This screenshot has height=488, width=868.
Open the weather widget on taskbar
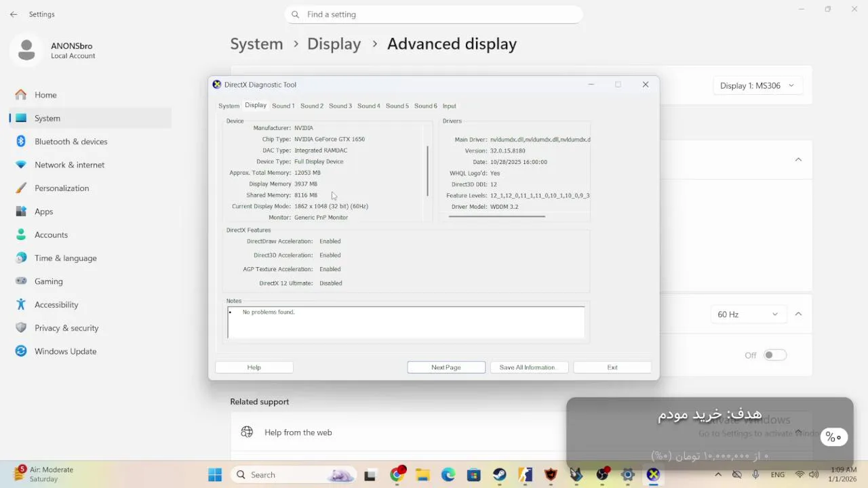click(x=45, y=474)
